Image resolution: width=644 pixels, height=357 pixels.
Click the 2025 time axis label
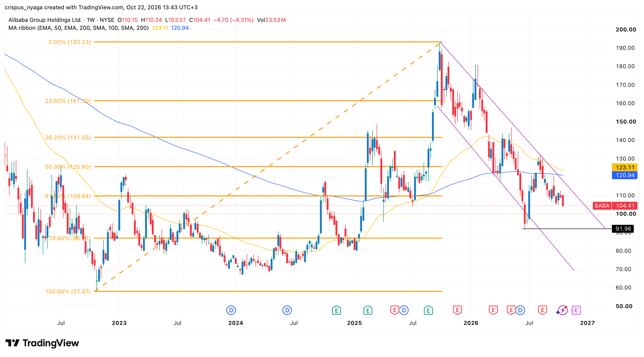(354, 323)
